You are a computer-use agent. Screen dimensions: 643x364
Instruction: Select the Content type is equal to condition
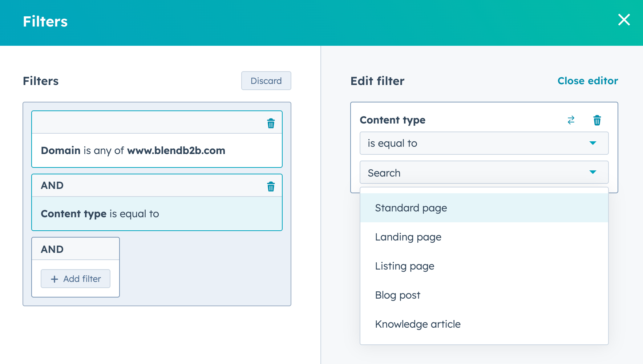pos(157,214)
